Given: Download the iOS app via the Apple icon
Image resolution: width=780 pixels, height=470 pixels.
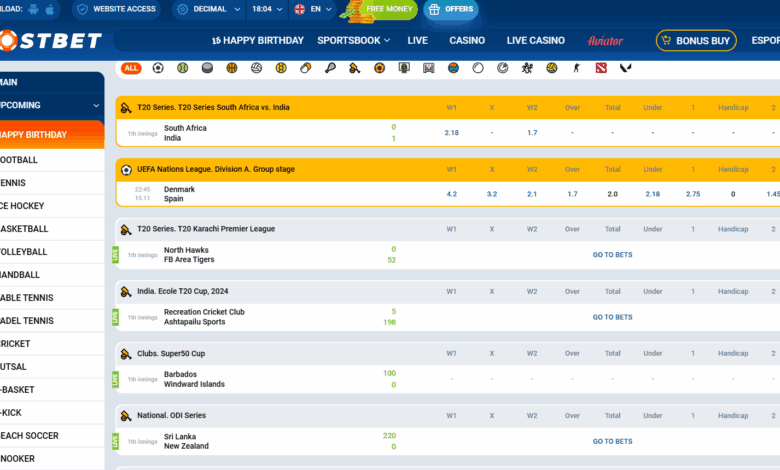Looking at the screenshot, I should click(50, 9).
